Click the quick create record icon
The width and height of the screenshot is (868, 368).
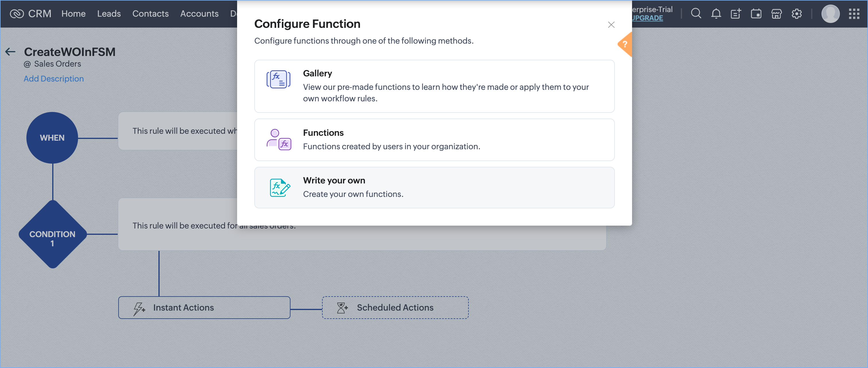click(x=736, y=14)
